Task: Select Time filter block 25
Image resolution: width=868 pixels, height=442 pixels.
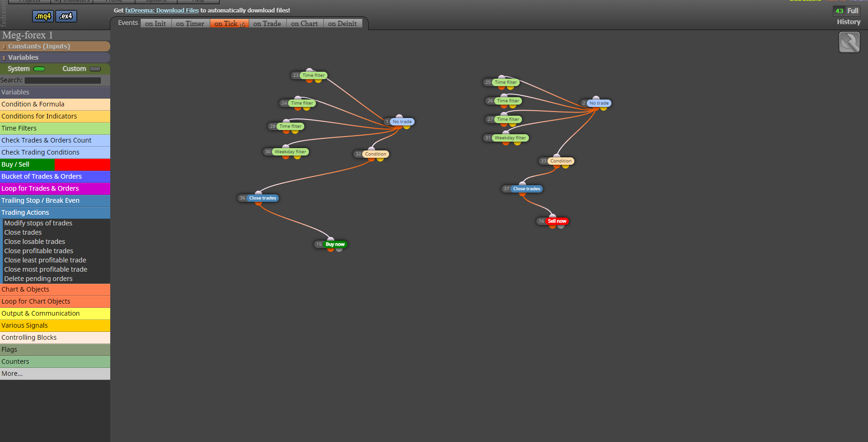Action: 506,82
